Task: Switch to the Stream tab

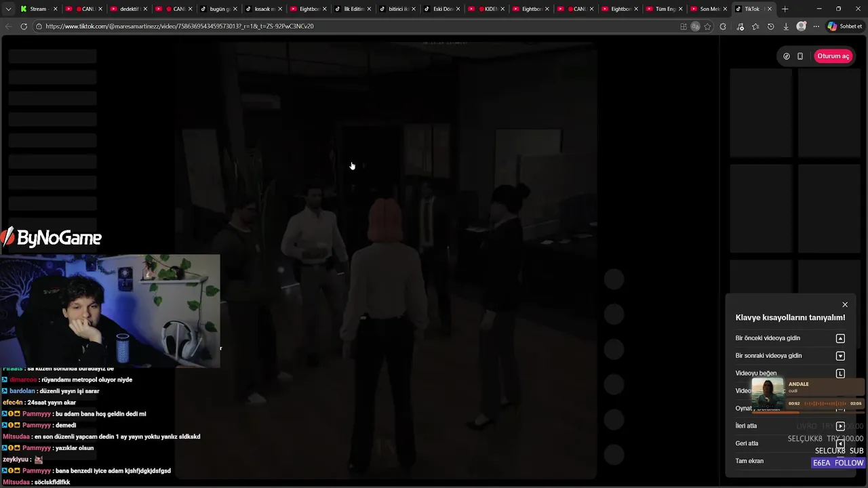Action: click(x=38, y=9)
